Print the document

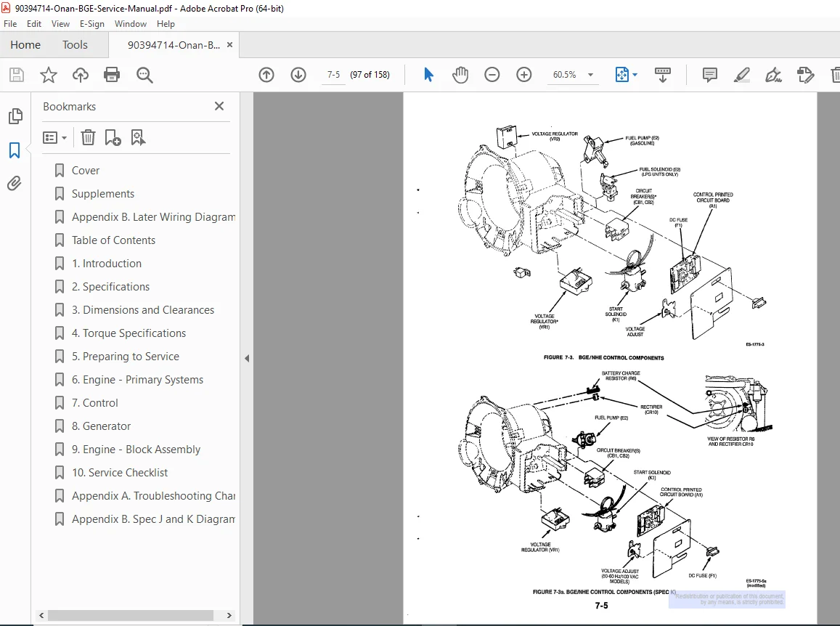(112, 75)
